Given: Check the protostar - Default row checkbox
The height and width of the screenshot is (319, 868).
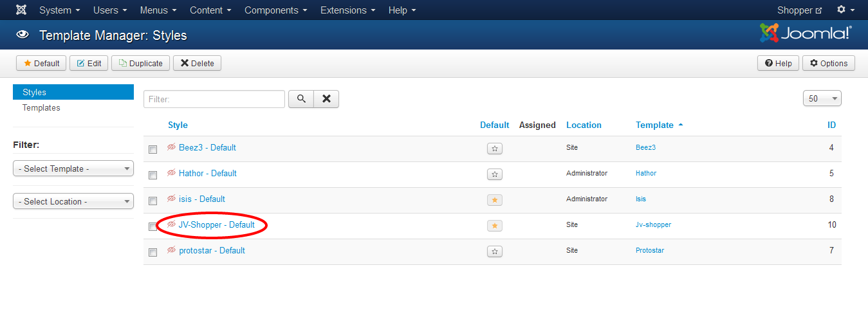Looking at the screenshot, I should coord(152,252).
